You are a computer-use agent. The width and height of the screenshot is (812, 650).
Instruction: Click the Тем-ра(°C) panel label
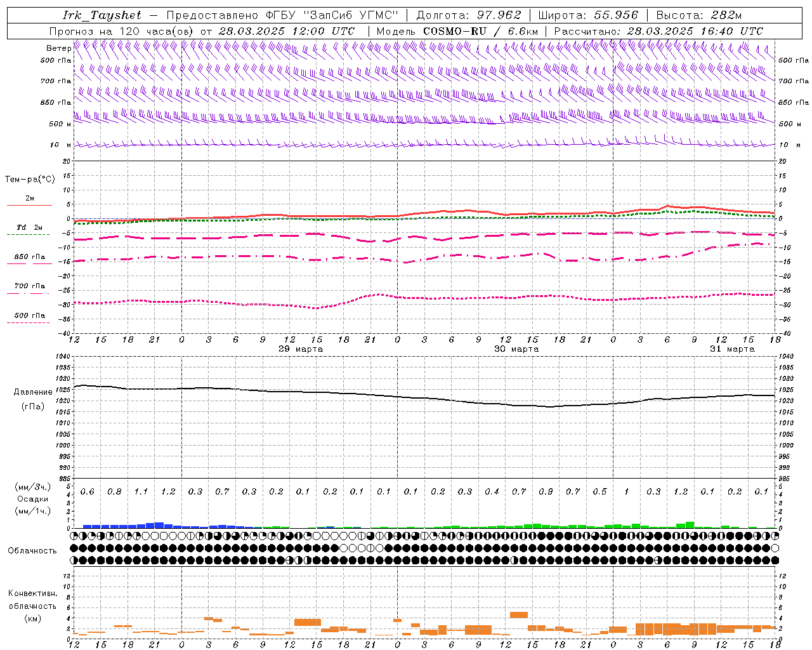(x=30, y=180)
